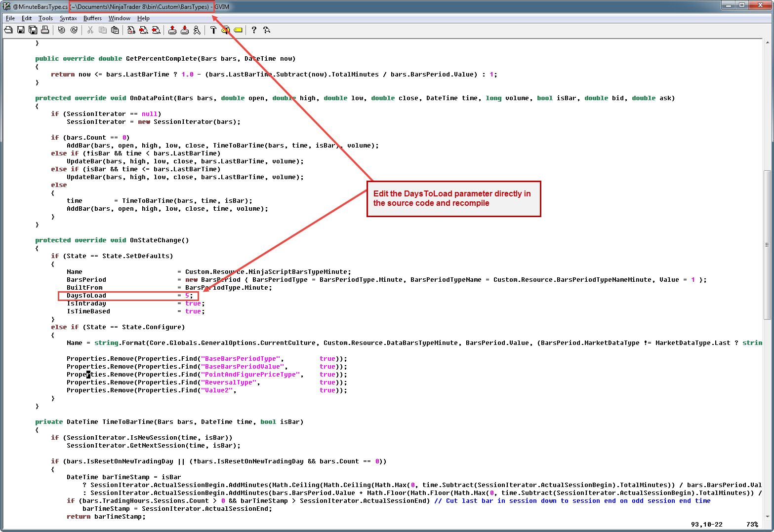774x532 pixels.
Task: Click the Redo toolbar icon
Action: pos(74,30)
